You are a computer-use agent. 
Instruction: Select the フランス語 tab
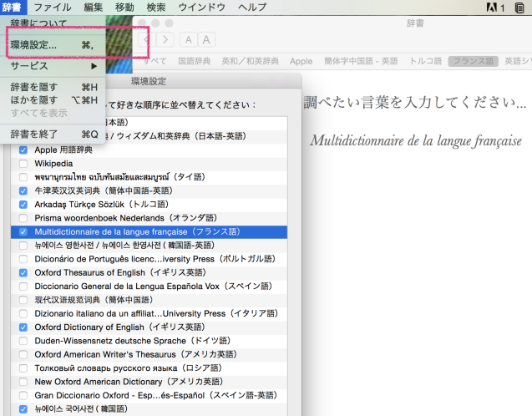click(x=474, y=61)
